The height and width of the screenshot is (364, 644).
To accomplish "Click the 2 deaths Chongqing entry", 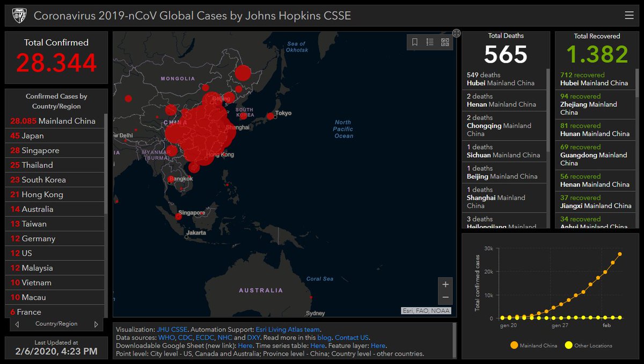I will [x=504, y=126].
